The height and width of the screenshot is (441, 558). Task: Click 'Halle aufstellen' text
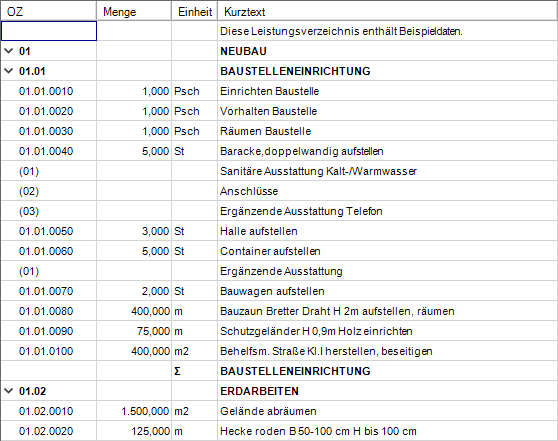pyautogui.click(x=259, y=231)
